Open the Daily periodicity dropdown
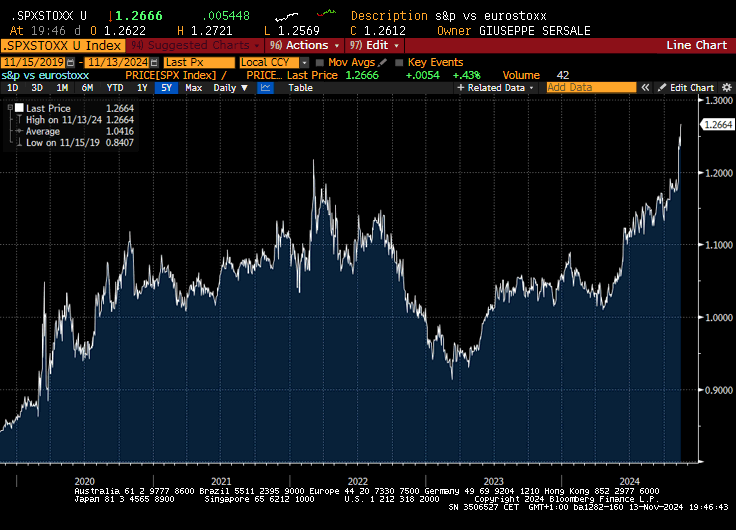 coord(230,88)
